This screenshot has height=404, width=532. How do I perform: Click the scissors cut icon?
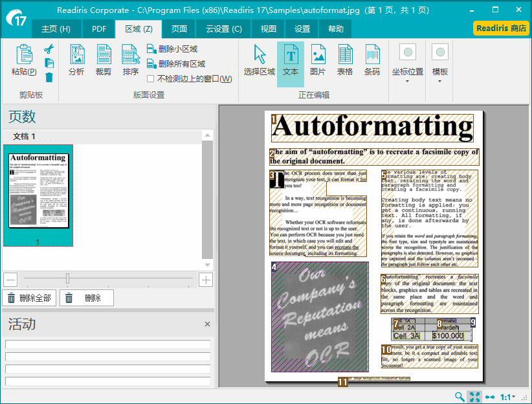49,49
